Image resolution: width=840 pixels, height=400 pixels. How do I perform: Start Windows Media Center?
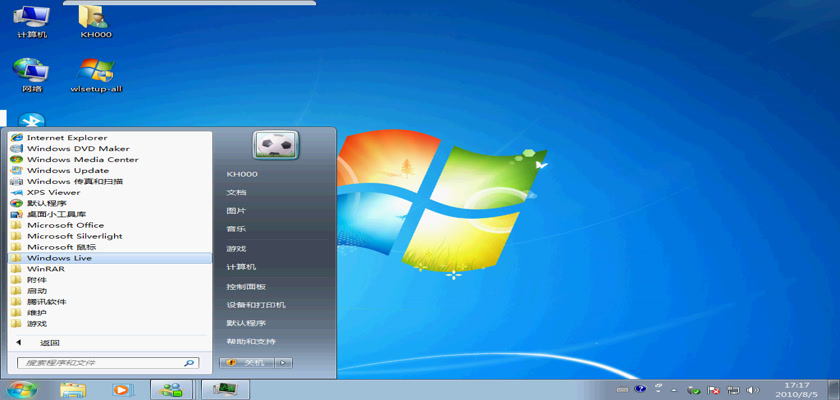coord(110,160)
